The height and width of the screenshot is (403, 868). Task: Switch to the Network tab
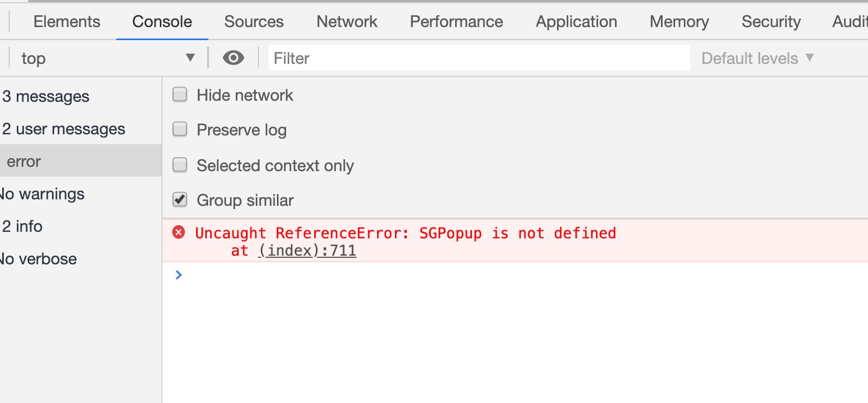click(x=347, y=22)
